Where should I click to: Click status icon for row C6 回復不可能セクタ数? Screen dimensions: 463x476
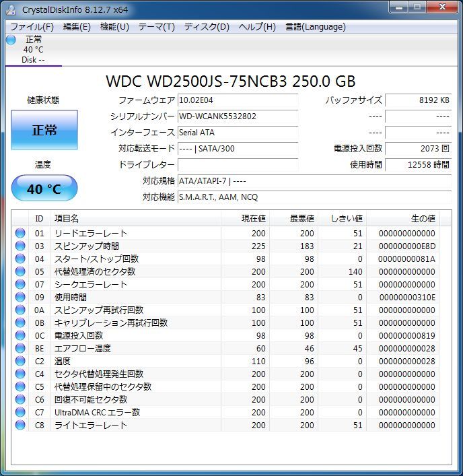pyautogui.click(x=20, y=399)
